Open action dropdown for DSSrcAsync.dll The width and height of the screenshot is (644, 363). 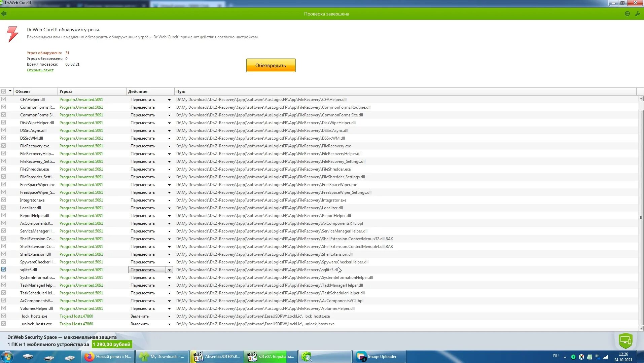click(169, 131)
